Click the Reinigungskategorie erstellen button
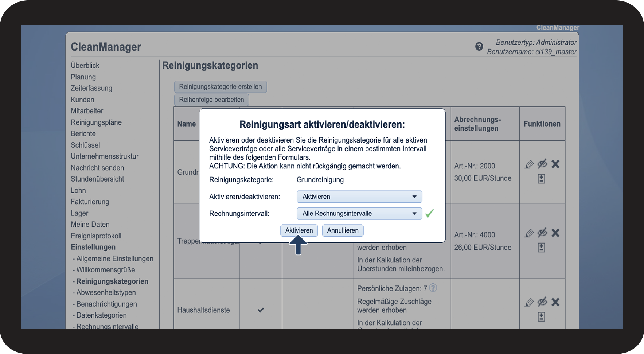The width and height of the screenshot is (644, 354). pyautogui.click(x=220, y=87)
